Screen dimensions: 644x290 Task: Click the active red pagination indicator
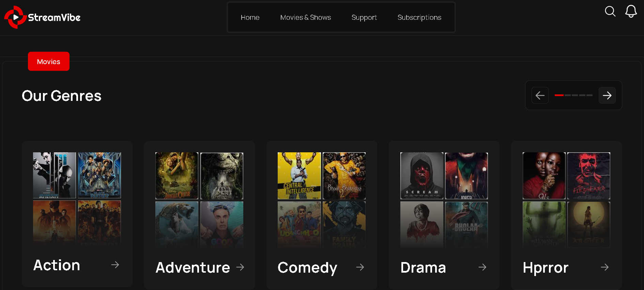click(559, 95)
